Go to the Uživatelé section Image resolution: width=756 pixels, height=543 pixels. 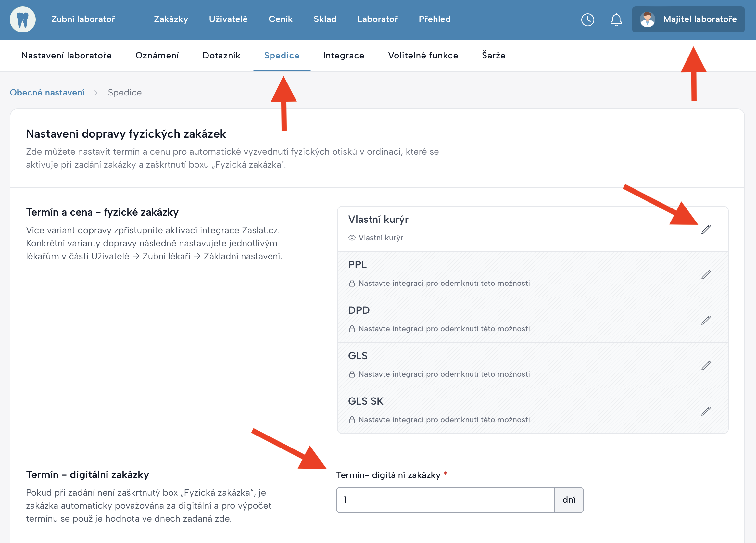[x=228, y=19]
